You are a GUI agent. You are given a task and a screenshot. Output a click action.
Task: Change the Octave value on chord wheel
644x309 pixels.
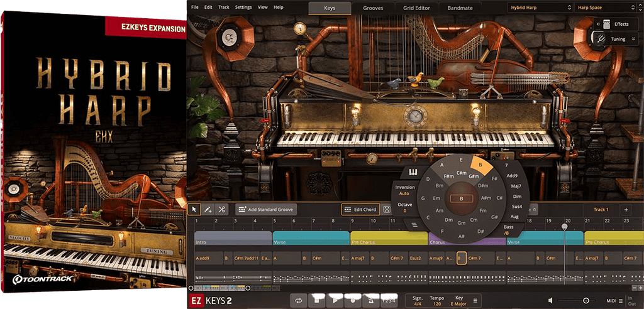[x=404, y=207]
